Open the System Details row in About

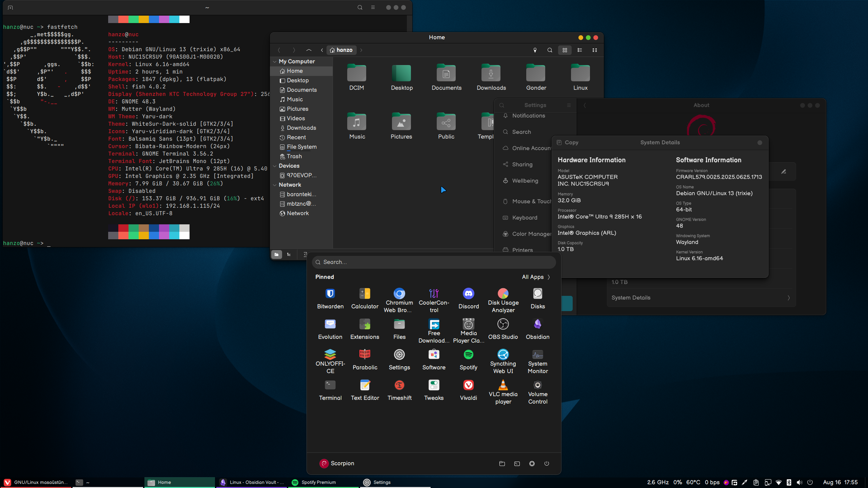(701, 298)
